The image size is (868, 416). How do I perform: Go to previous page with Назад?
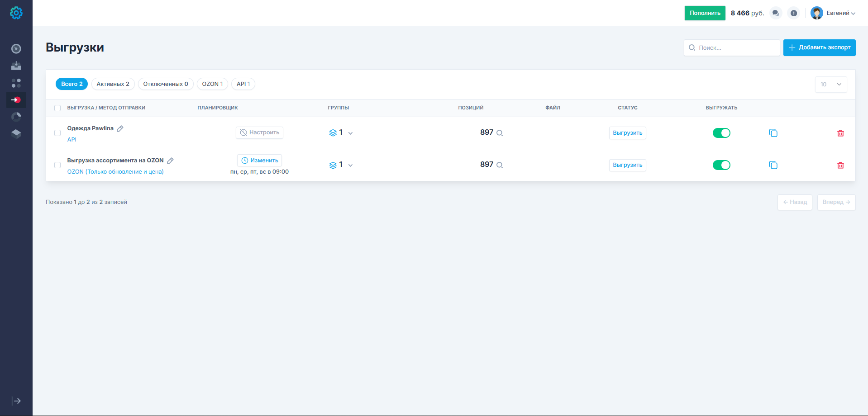pyautogui.click(x=795, y=202)
